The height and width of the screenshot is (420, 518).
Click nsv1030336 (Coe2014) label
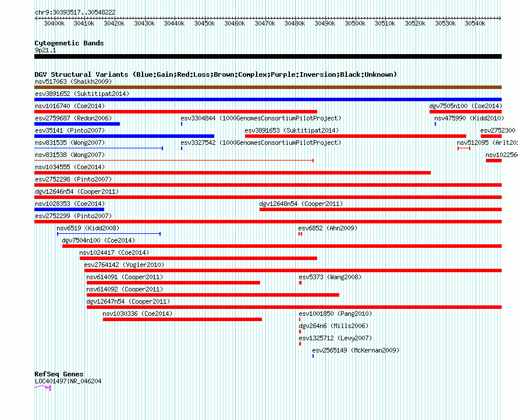click(x=137, y=314)
